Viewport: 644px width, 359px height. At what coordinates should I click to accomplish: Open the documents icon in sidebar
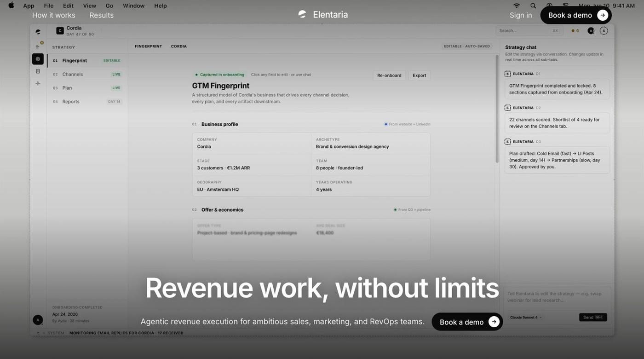[x=38, y=71]
